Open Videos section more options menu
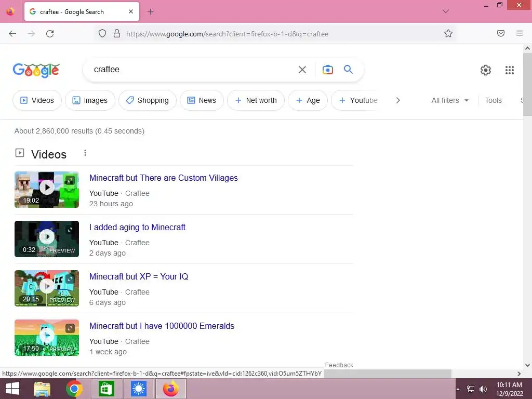The image size is (532, 399). point(85,153)
